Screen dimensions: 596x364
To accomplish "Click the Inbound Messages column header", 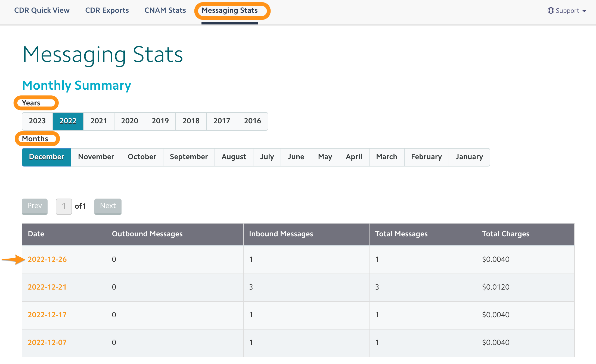I will tap(306, 234).
